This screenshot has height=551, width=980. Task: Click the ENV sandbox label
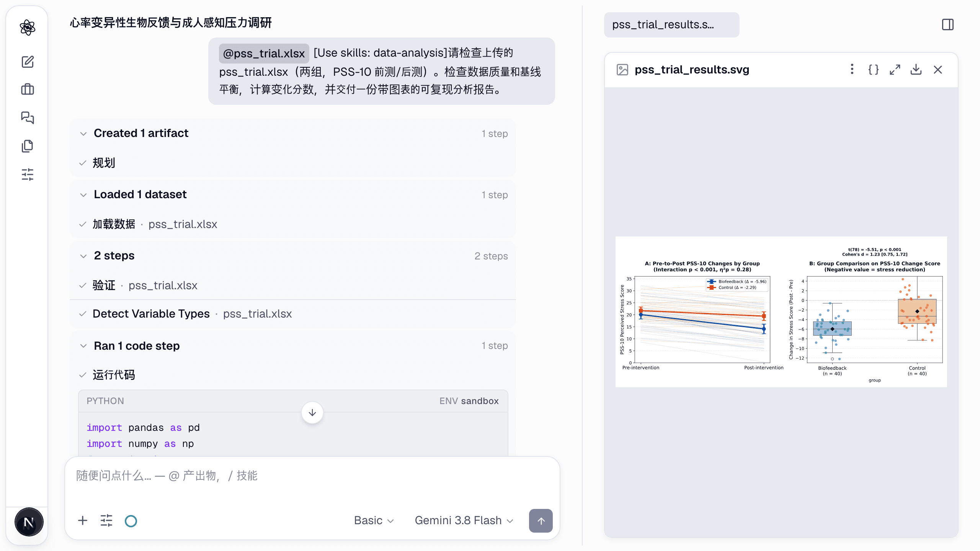(x=469, y=401)
